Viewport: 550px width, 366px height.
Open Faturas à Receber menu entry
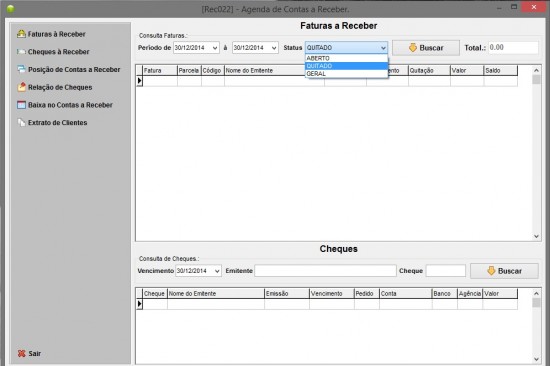click(x=56, y=34)
